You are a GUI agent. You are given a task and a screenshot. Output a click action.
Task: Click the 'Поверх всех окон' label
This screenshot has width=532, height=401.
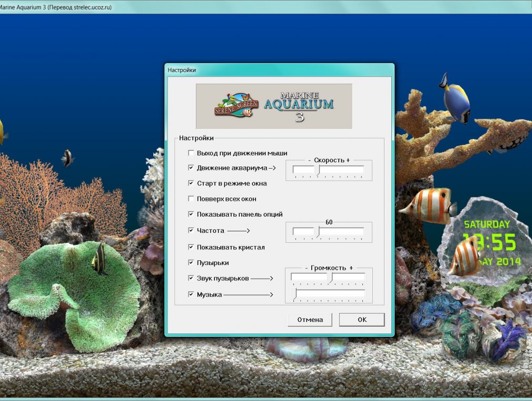226,199
